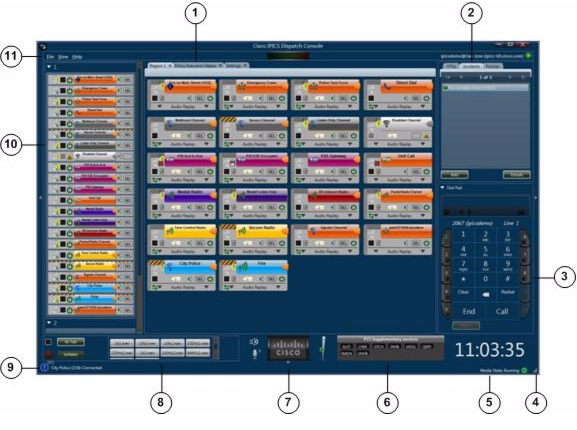Viewport: 577px width, 430px height.
Task: Click the dial pad digit 5 key
Action: tap(485, 250)
